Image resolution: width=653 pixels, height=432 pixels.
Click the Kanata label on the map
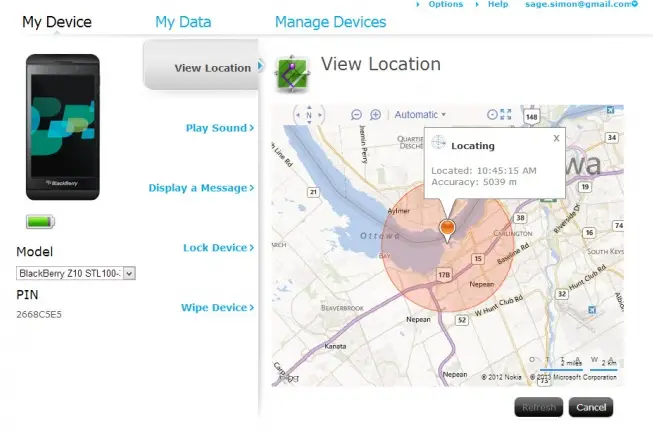[x=335, y=346]
